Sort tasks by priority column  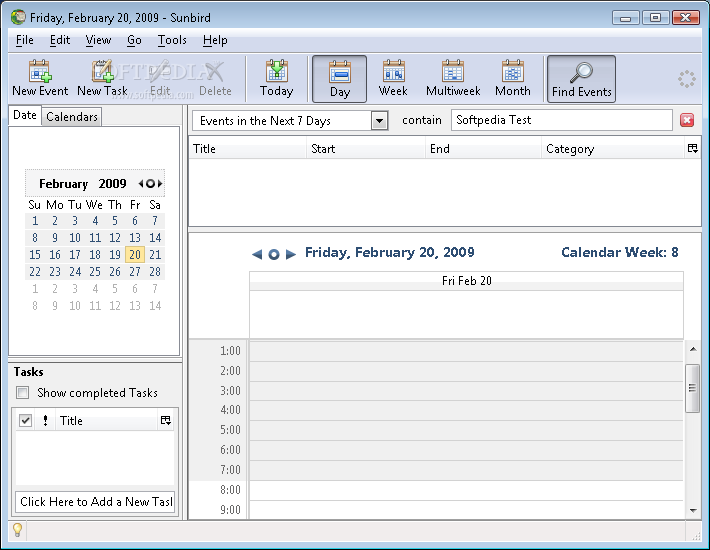click(x=45, y=421)
